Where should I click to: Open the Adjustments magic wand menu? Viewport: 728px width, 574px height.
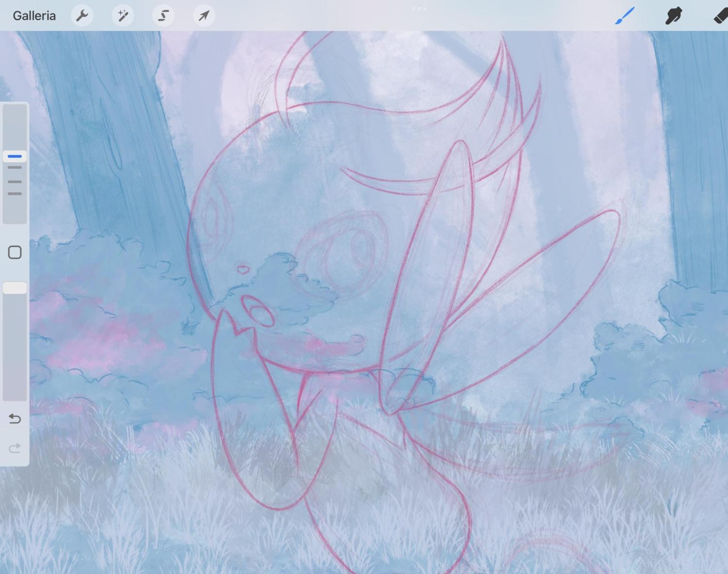pyautogui.click(x=123, y=16)
